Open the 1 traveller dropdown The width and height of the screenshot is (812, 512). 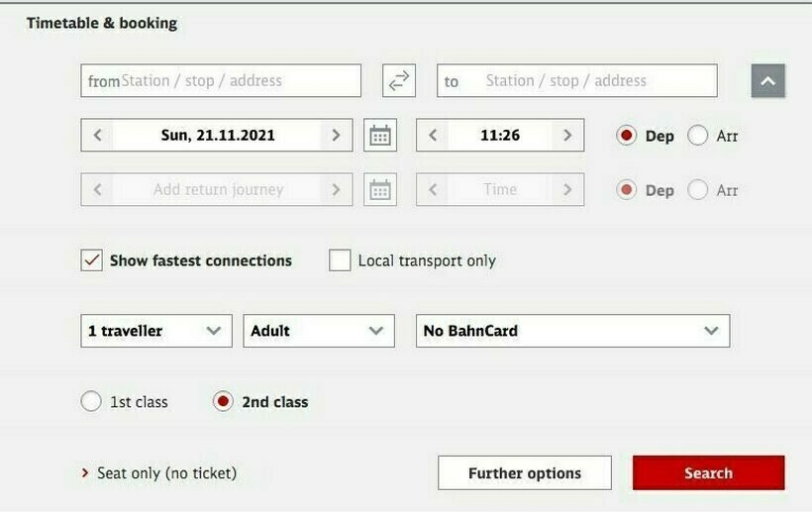(x=155, y=331)
